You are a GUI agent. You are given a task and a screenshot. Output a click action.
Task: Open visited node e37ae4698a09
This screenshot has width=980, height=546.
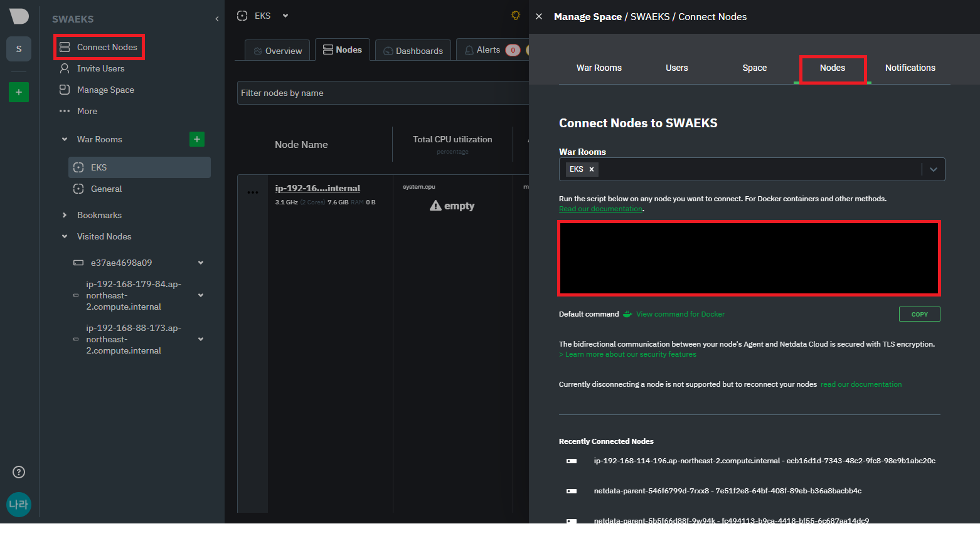(121, 263)
